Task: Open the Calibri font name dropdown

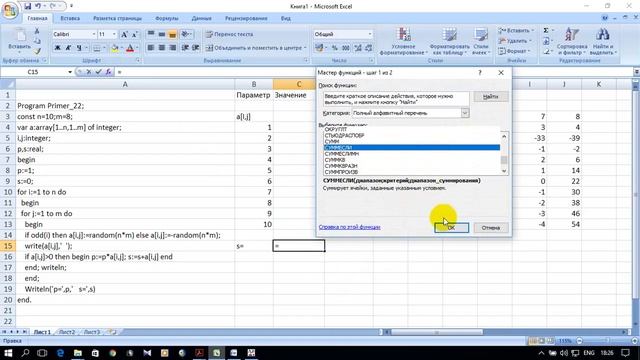Action: pyautogui.click(x=93, y=34)
